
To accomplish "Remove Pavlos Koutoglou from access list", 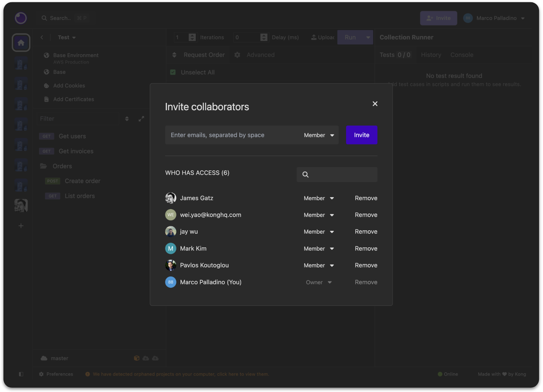I will pos(366,265).
